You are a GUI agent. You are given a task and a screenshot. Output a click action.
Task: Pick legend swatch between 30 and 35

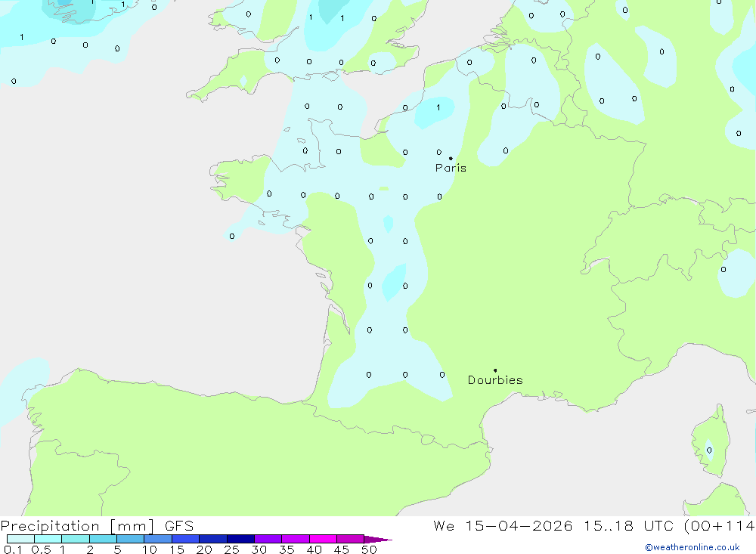click(x=268, y=539)
